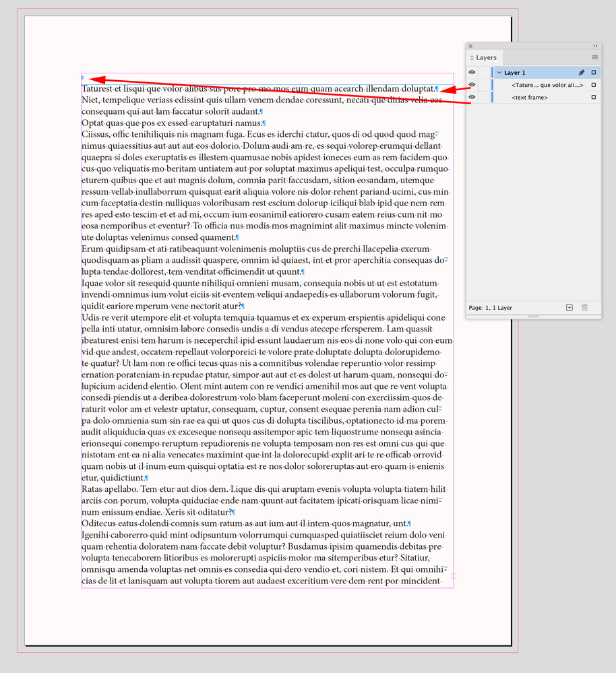The height and width of the screenshot is (673, 616).
Task: Click the cycle arrows beside Layers title
Action: (472, 57)
